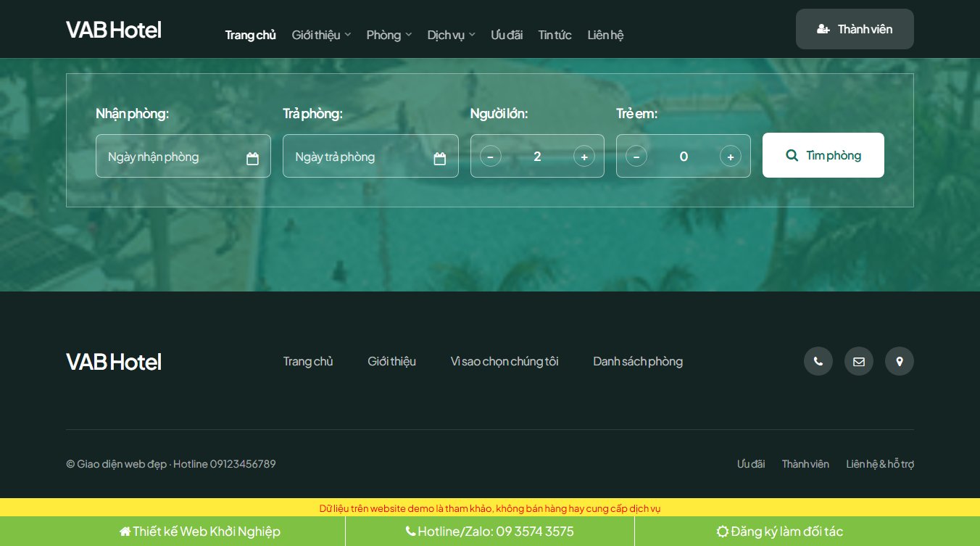The height and width of the screenshot is (546, 980).
Task: Click the Người lớn label
Action: pos(499,114)
